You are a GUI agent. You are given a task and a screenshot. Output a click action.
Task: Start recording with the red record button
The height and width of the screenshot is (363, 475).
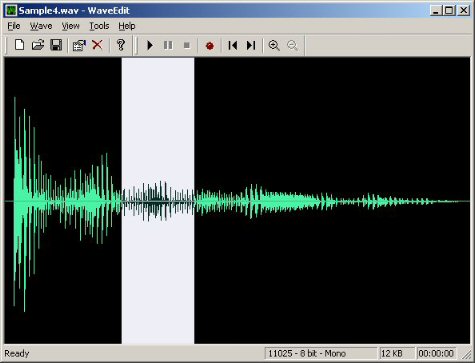tap(210, 45)
